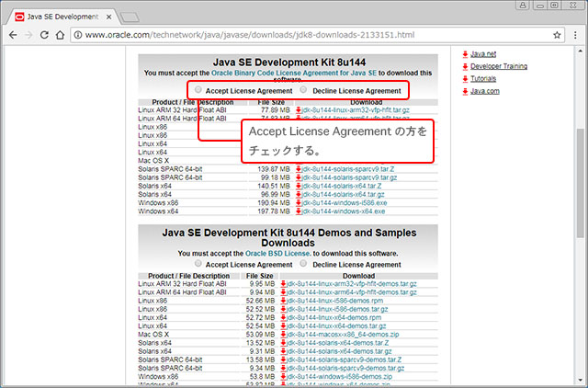Image resolution: width=588 pixels, height=388 pixels.
Task: Click the red arrow icon beside Java.com
Action: [465, 91]
